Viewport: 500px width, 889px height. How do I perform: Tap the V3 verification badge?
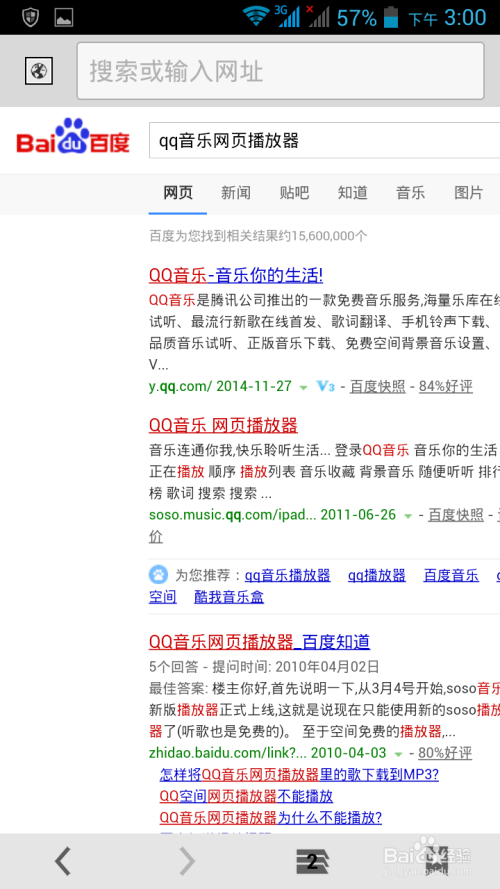pyautogui.click(x=325, y=387)
